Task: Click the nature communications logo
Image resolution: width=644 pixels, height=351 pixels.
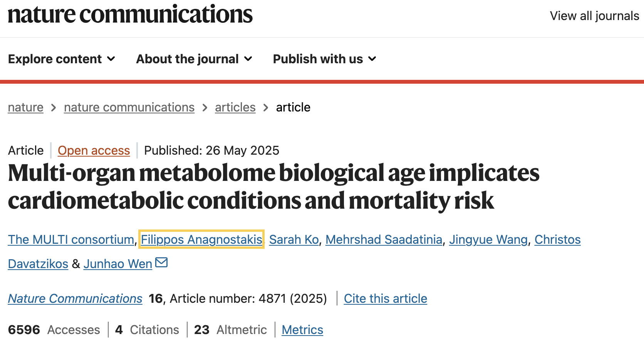Action: (x=130, y=14)
